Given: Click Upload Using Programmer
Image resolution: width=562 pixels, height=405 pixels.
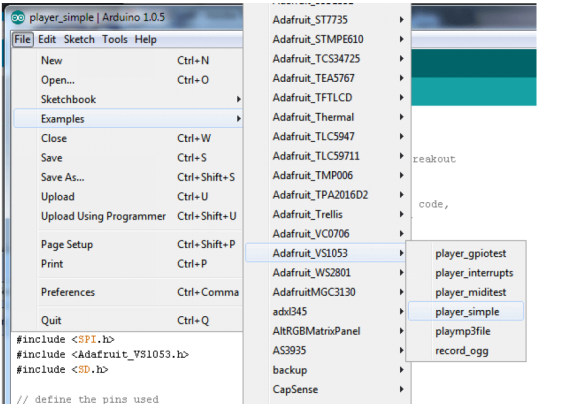Looking at the screenshot, I should point(128,216).
